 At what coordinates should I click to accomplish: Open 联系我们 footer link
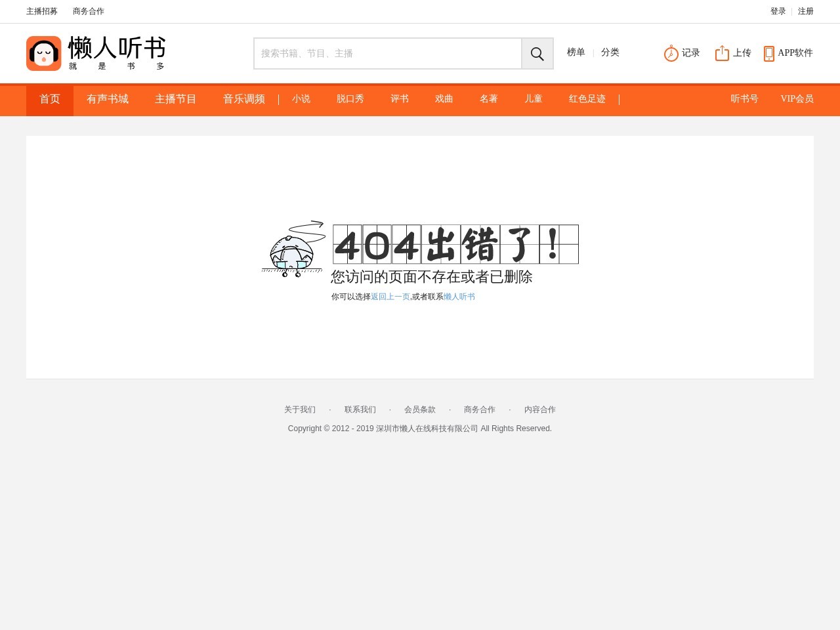point(360,409)
